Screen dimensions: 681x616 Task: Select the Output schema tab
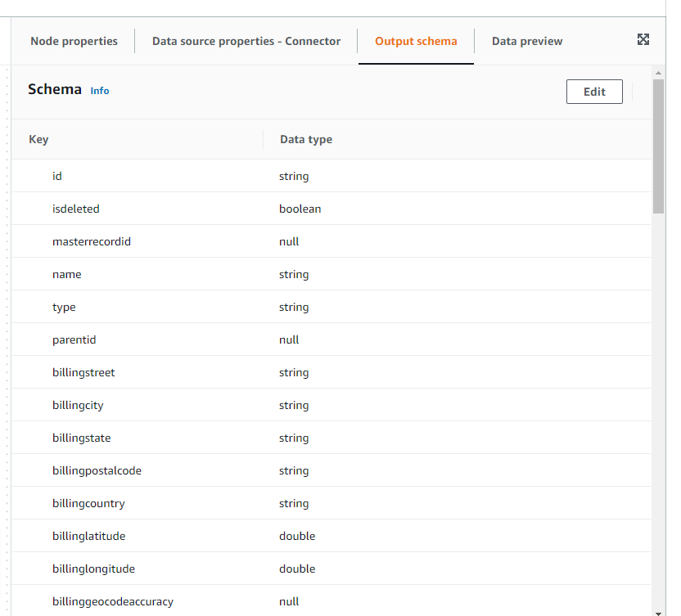click(x=416, y=41)
